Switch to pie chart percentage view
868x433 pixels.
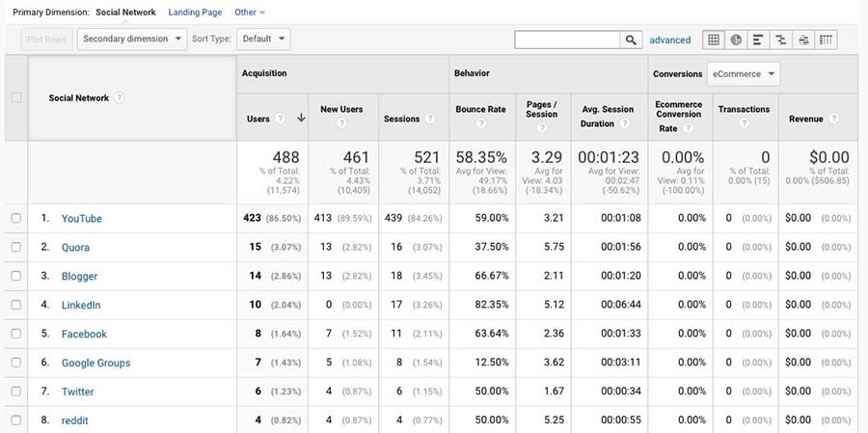(736, 40)
